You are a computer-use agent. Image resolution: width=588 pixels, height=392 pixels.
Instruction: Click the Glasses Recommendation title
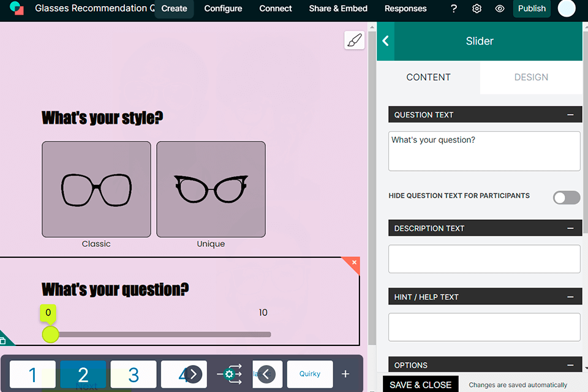pos(94,8)
